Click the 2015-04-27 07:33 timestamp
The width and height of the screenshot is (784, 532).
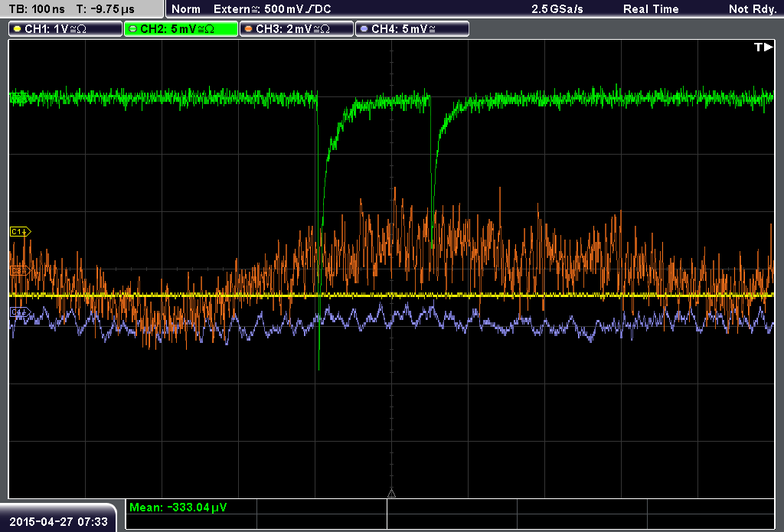click(x=58, y=521)
